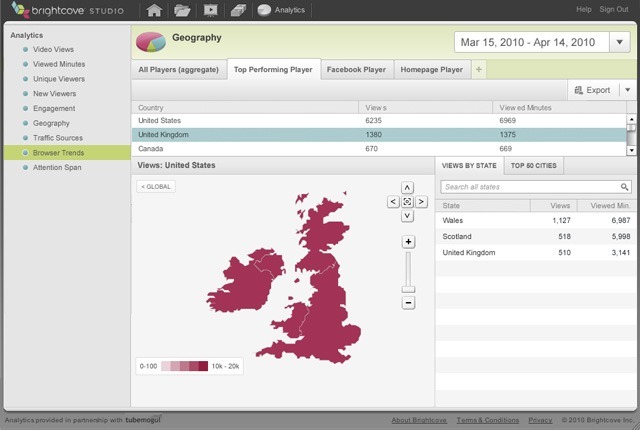Pan the map up
Viewport: 640px width, 430px height.
coord(407,188)
